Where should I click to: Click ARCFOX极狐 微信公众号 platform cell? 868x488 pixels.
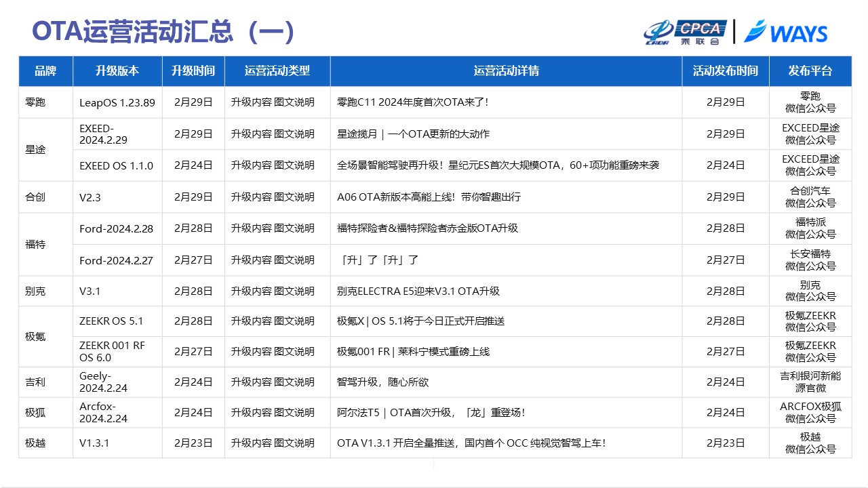pyautogui.click(x=810, y=412)
